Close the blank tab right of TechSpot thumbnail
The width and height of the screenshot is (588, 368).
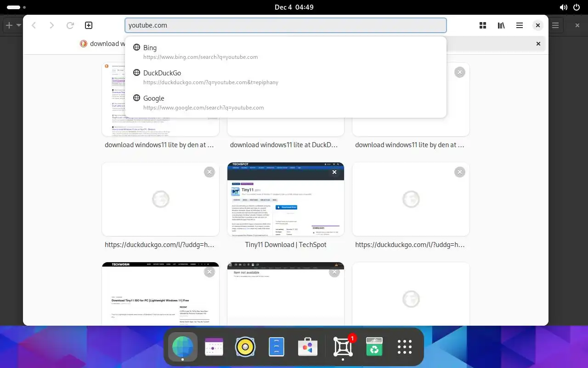point(459,172)
